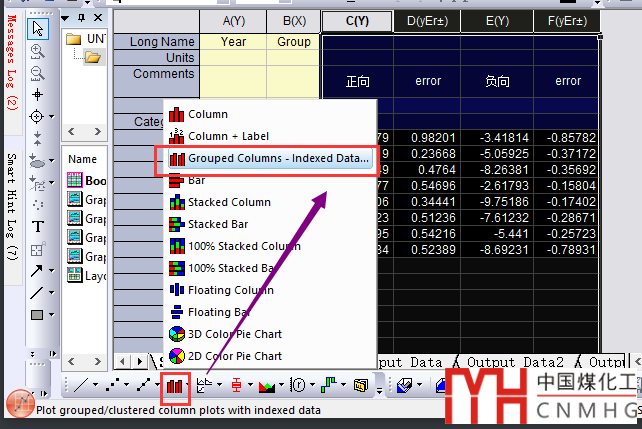
Task: Choose Grouped Columns - Indexed Data menu entry
Action: (x=270, y=158)
